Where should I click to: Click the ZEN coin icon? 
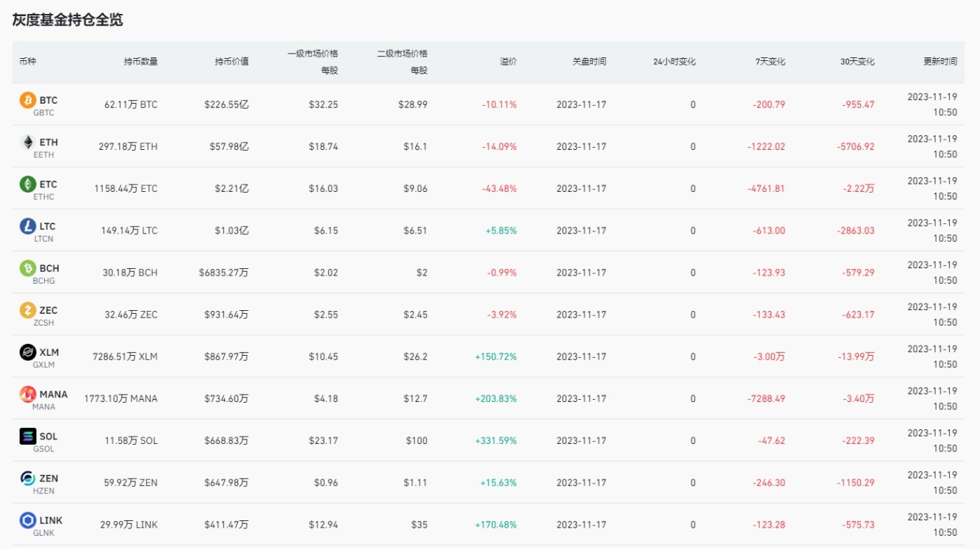pos(27,478)
